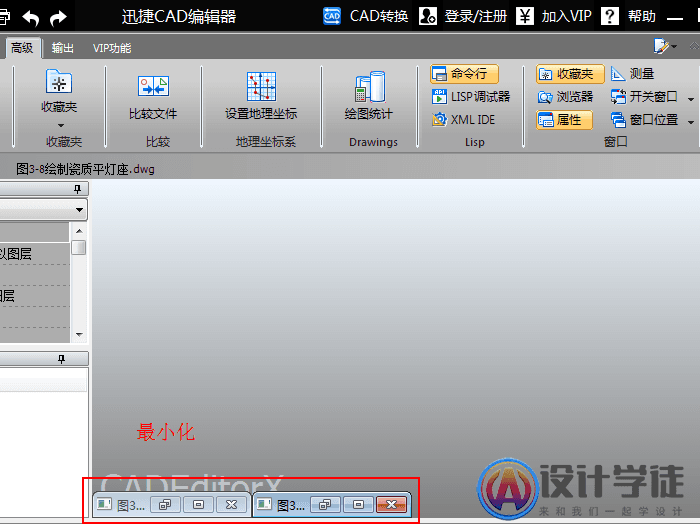The width and height of the screenshot is (700, 524).
Task: Restore first minimized 图3... window
Action: point(166,505)
